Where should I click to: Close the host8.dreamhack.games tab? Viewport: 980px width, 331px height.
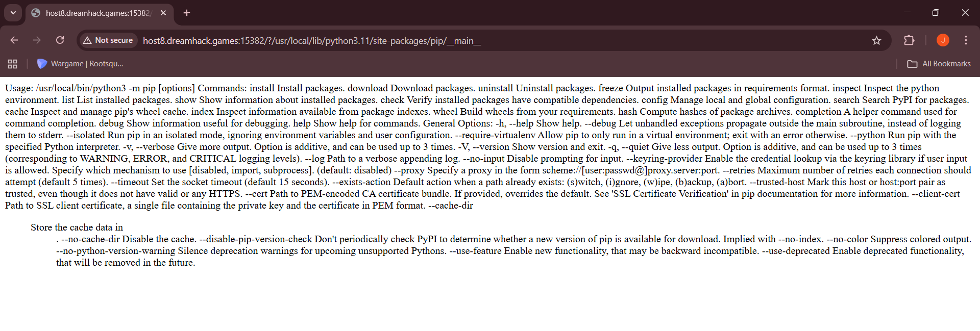[x=163, y=13]
